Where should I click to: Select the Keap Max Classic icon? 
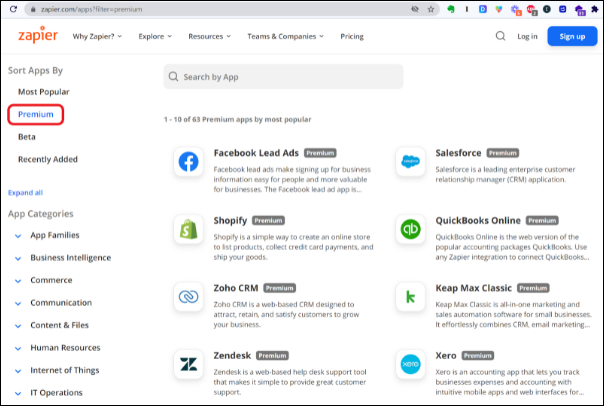(x=410, y=296)
